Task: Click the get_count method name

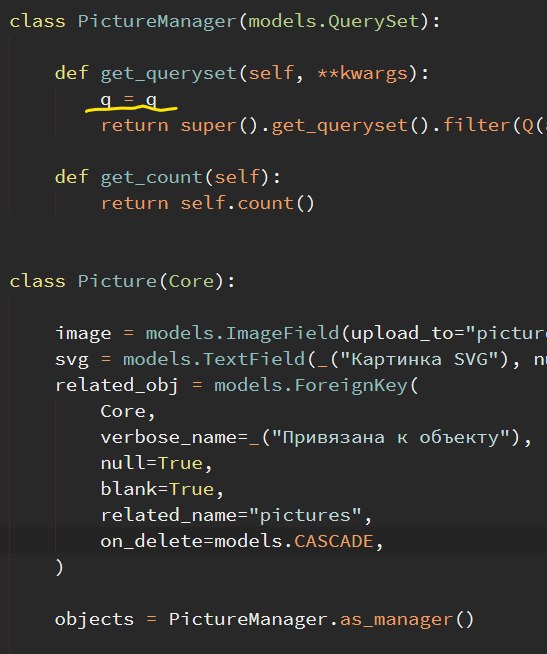Action: 151,178
